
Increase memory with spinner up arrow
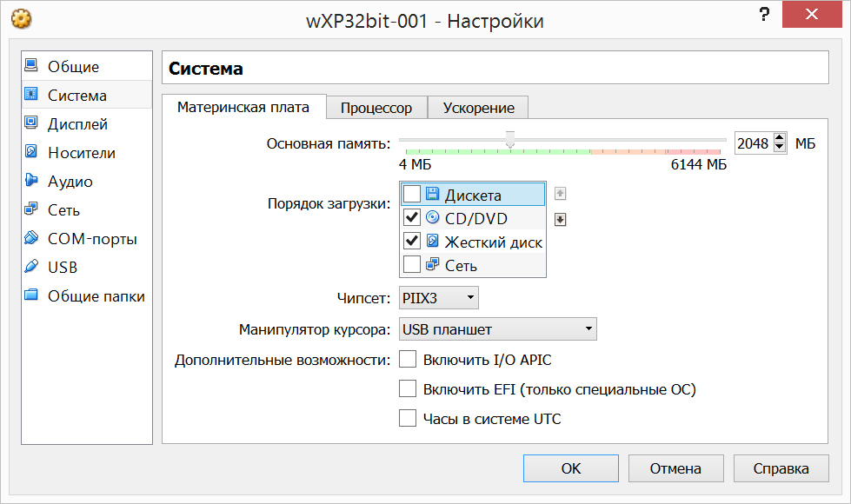[x=780, y=138]
